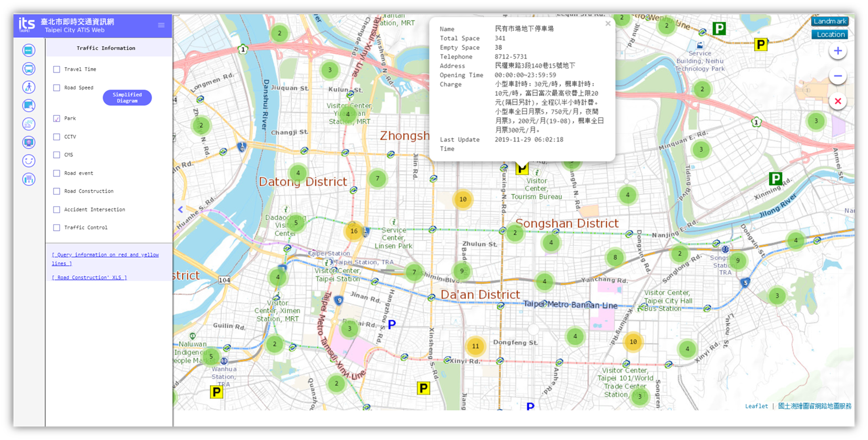The height and width of the screenshot is (440, 868).
Task: Close the parking info popup
Action: click(608, 24)
